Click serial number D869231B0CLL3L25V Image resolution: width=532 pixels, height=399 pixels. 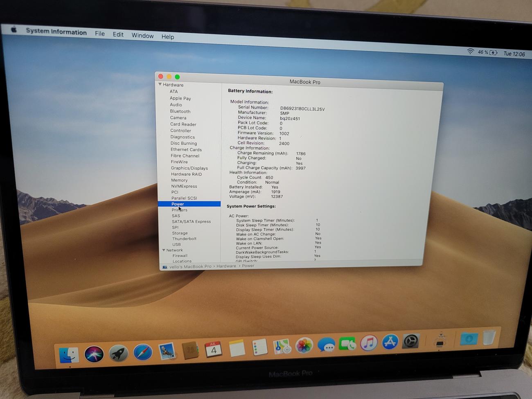click(302, 109)
